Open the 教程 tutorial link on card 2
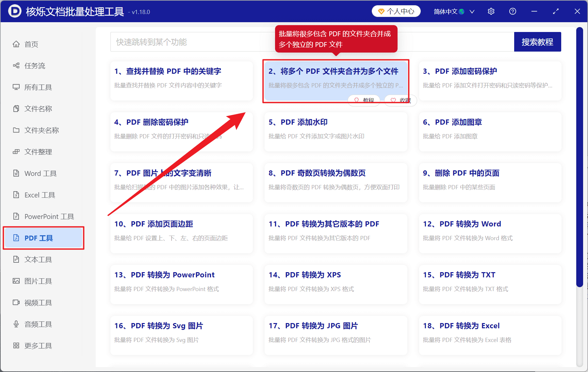This screenshot has height=372, width=588. 364,100
